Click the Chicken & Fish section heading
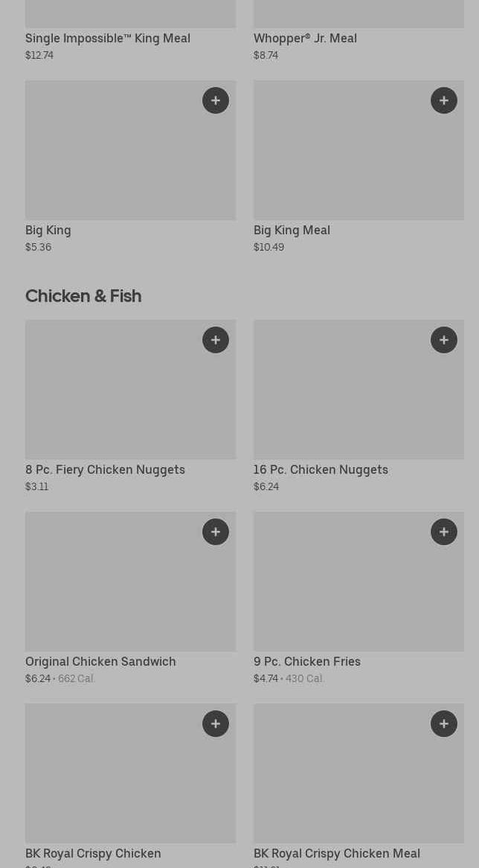479x868 pixels. coord(83,296)
